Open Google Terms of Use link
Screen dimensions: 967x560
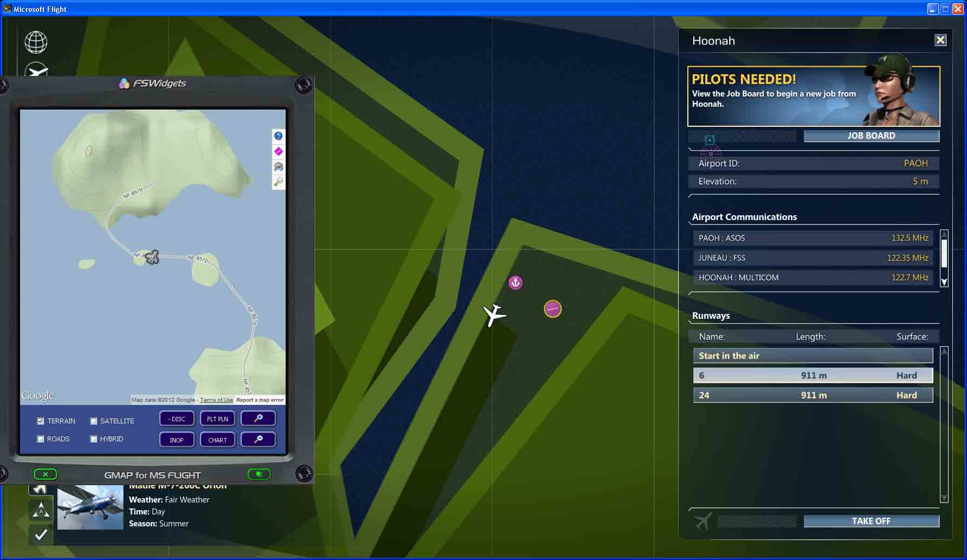point(216,400)
